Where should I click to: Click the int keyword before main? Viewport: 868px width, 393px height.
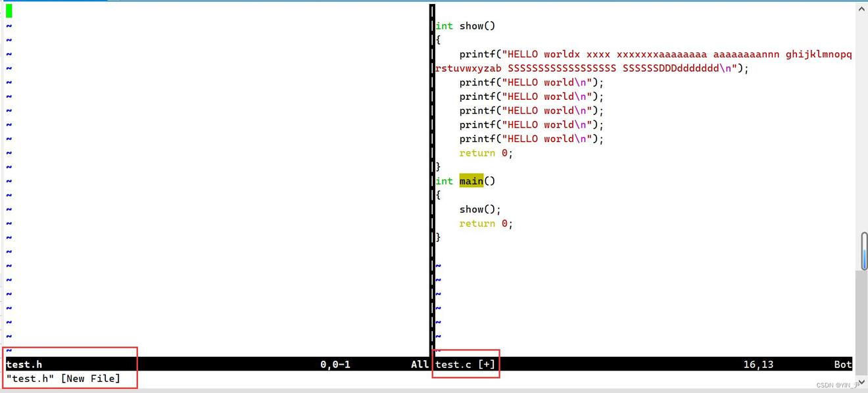point(445,181)
